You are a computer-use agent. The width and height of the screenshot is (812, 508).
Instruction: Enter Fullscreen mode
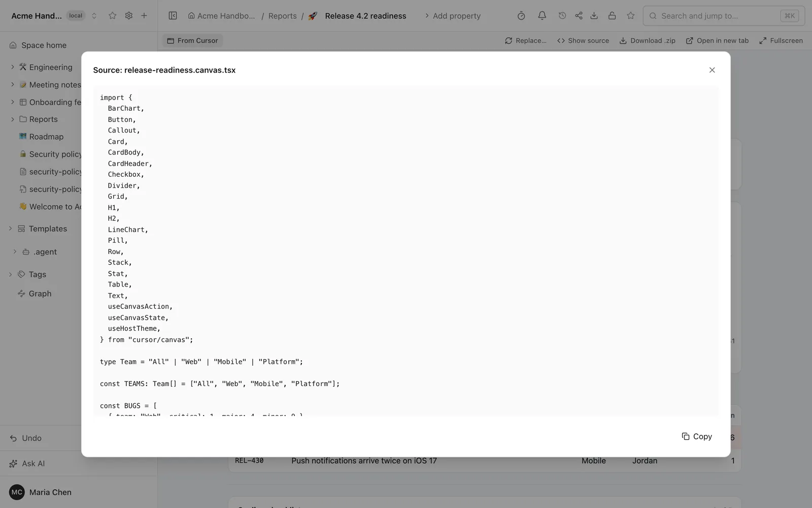781,41
